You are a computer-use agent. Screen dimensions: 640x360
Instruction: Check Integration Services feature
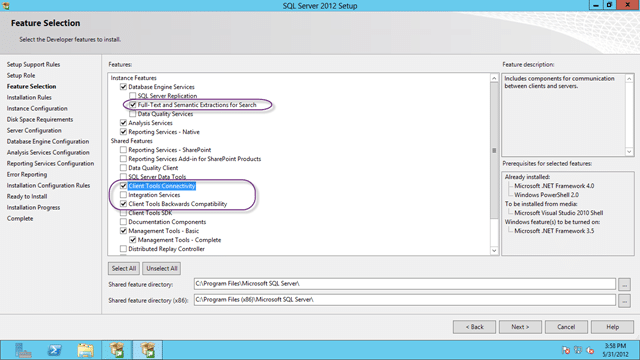tap(123, 195)
